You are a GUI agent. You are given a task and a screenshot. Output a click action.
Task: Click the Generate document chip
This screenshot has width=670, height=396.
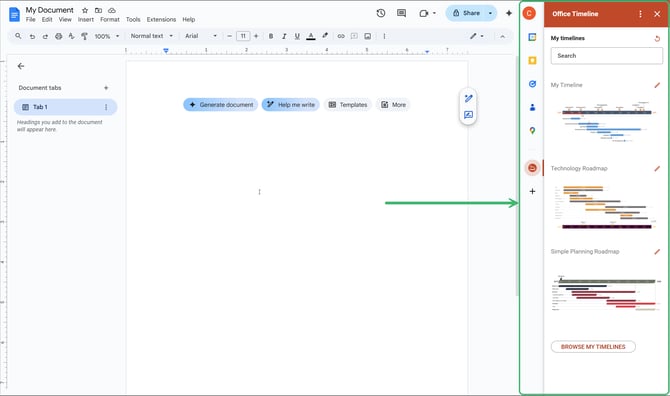[220, 105]
